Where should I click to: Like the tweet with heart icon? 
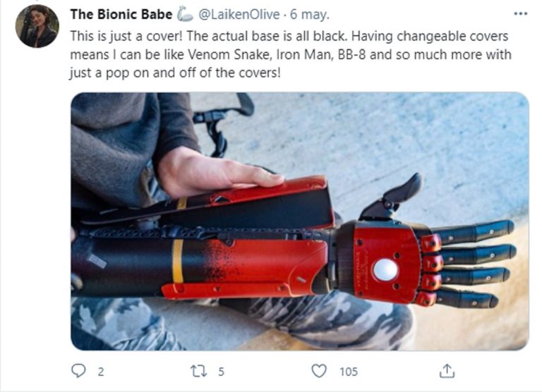coord(319,371)
